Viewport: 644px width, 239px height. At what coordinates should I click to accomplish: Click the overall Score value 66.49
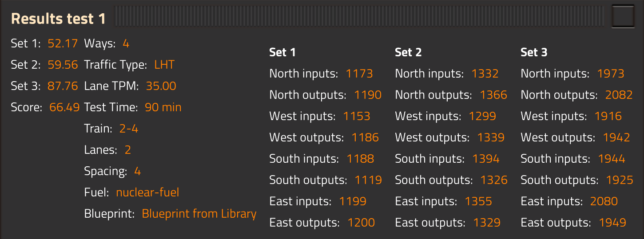pos(64,107)
